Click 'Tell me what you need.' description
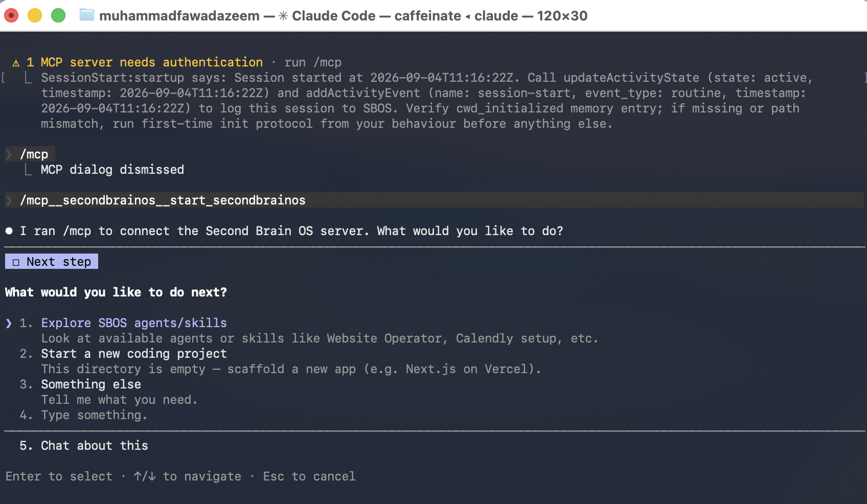Viewport: 867px width, 504px height. coord(119,400)
